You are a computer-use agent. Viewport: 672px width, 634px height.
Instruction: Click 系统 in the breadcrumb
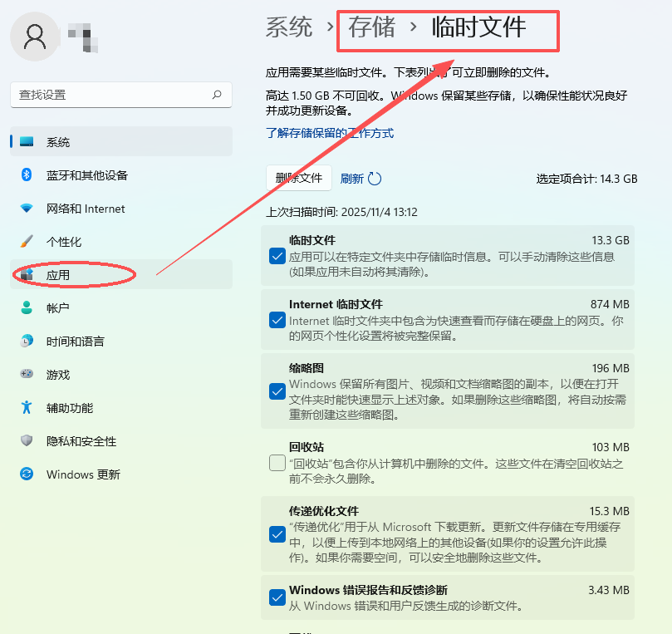click(289, 27)
